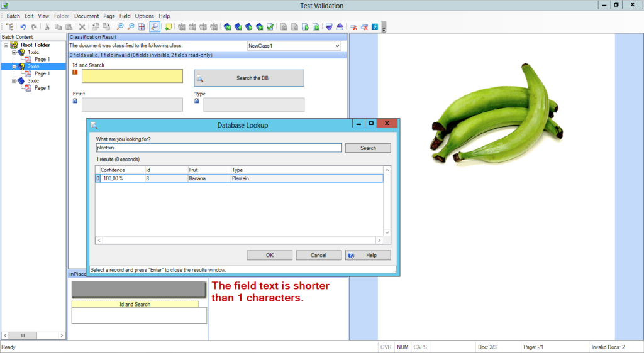Click the green checkmark validate icon
Viewport: 644px width, 353px height.
pyautogui.click(x=270, y=27)
